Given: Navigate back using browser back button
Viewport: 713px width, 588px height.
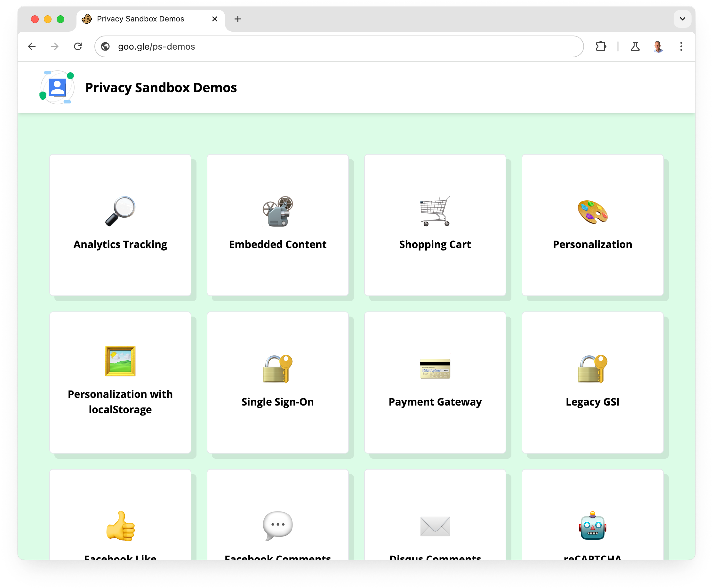Looking at the screenshot, I should click(31, 47).
